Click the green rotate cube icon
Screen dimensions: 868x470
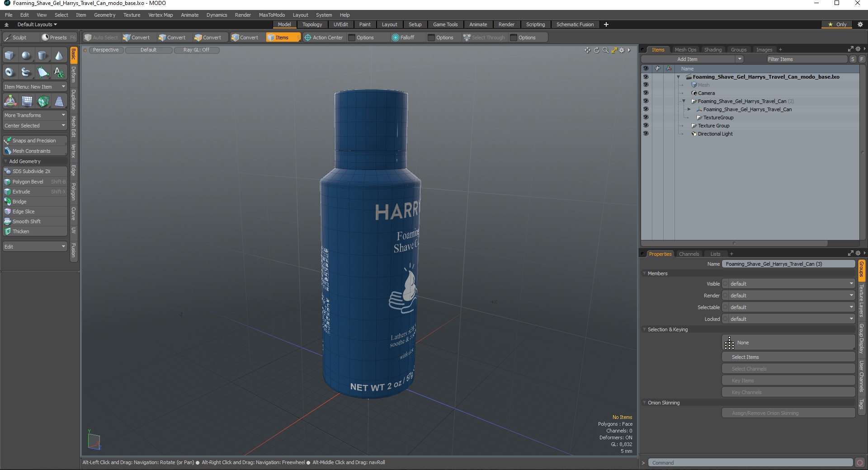(x=43, y=101)
